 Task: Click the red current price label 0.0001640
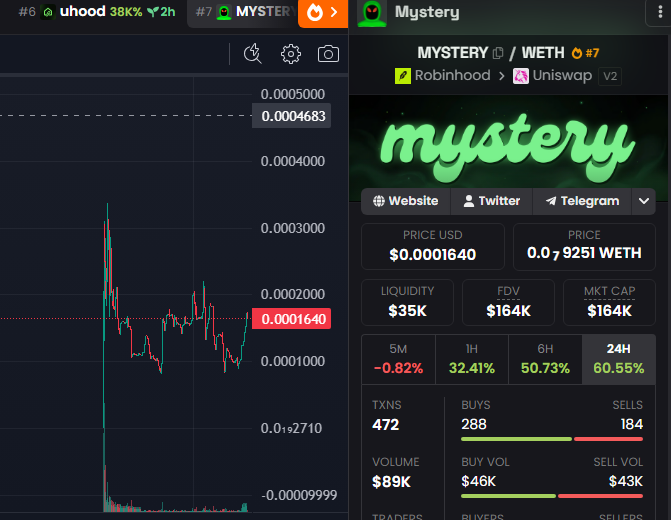[291, 319]
